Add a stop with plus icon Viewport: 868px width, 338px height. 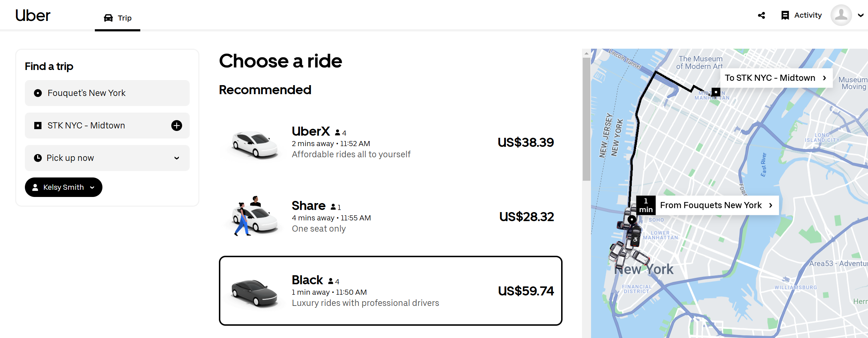pyautogui.click(x=176, y=126)
